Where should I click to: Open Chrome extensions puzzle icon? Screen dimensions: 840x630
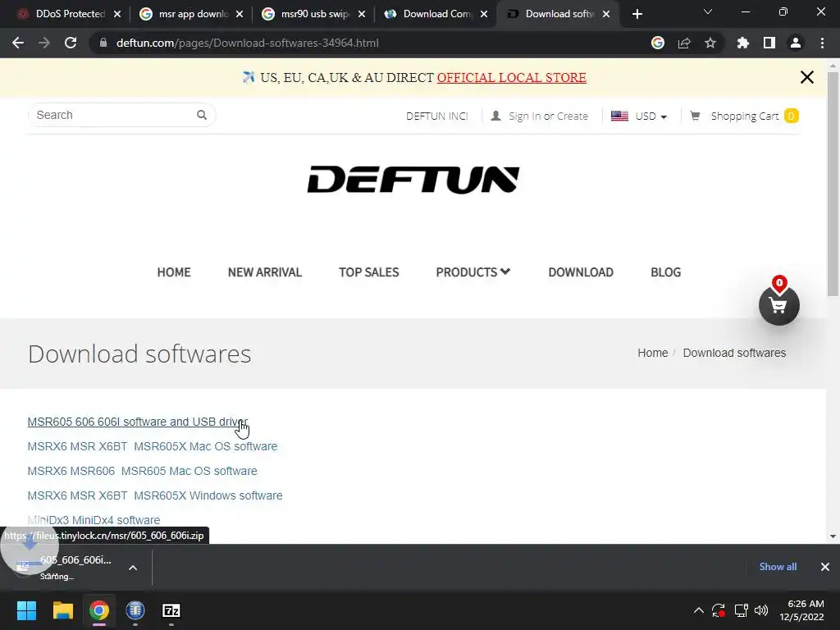point(743,43)
